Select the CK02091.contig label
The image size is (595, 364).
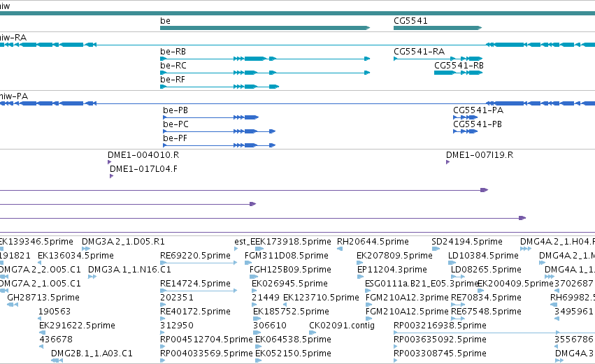click(342, 326)
